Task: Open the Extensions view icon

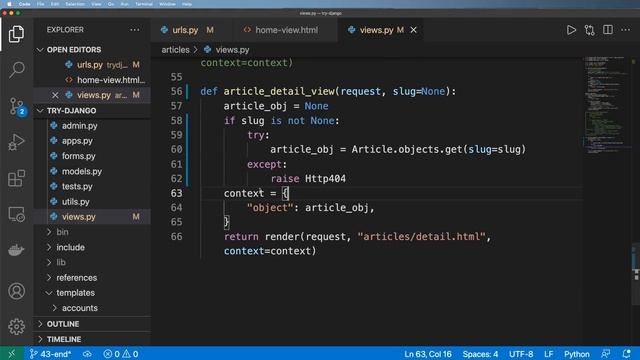Action: 16,178
